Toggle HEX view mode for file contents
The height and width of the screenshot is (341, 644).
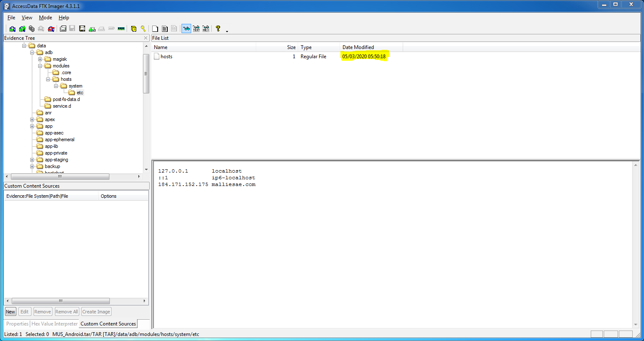click(206, 29)
